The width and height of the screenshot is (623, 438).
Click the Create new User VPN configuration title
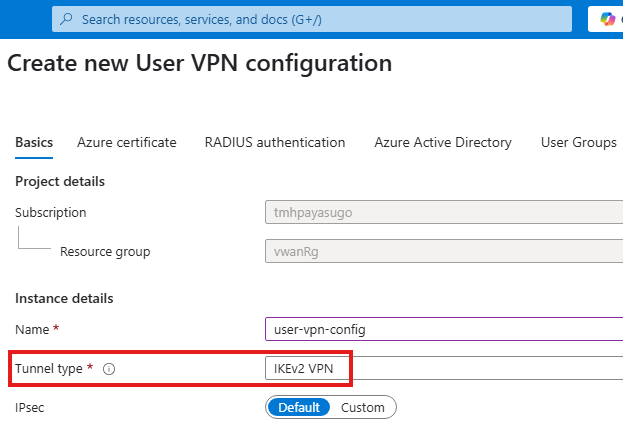pos(199,63)
